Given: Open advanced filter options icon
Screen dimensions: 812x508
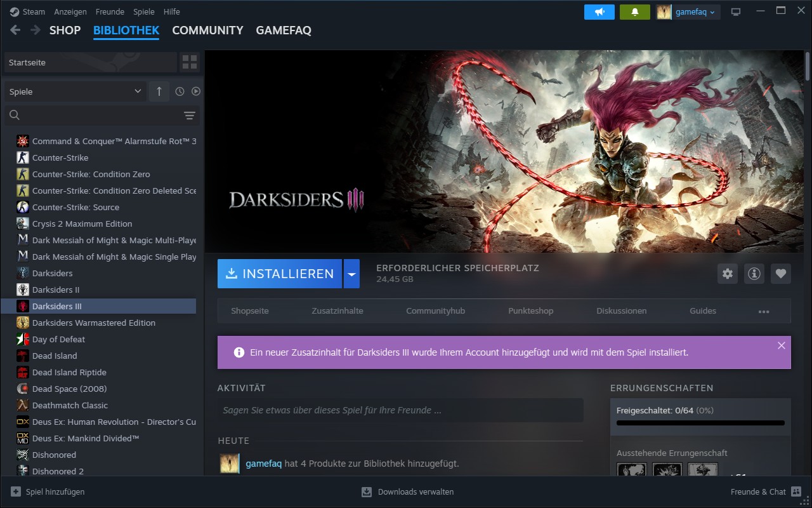Looking at the screenshot, I should [x=190, y=115].
